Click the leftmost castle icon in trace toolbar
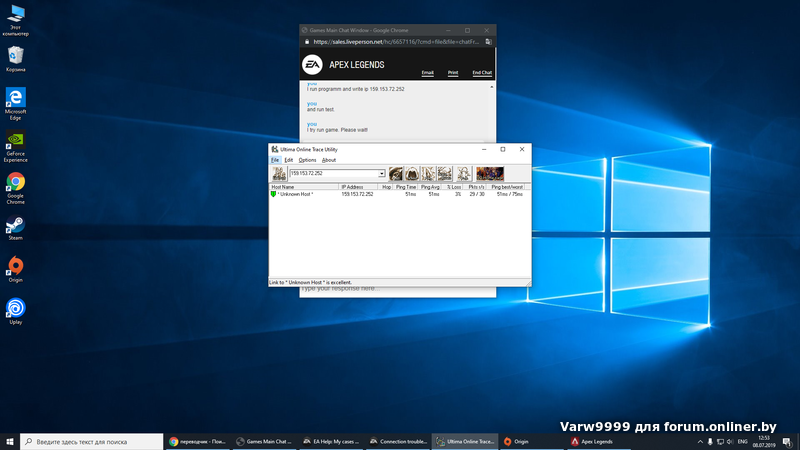This screenshot has width=800, height=450. point(278,174)
